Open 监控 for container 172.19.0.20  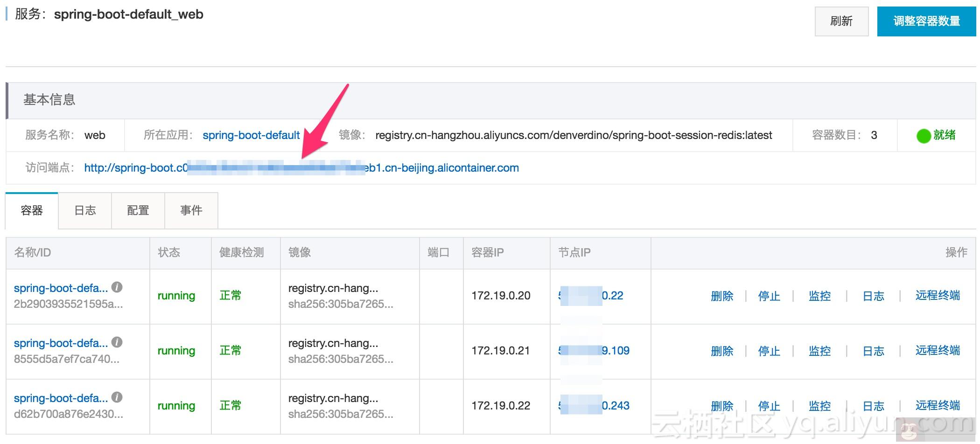click(x=819, y=296)
